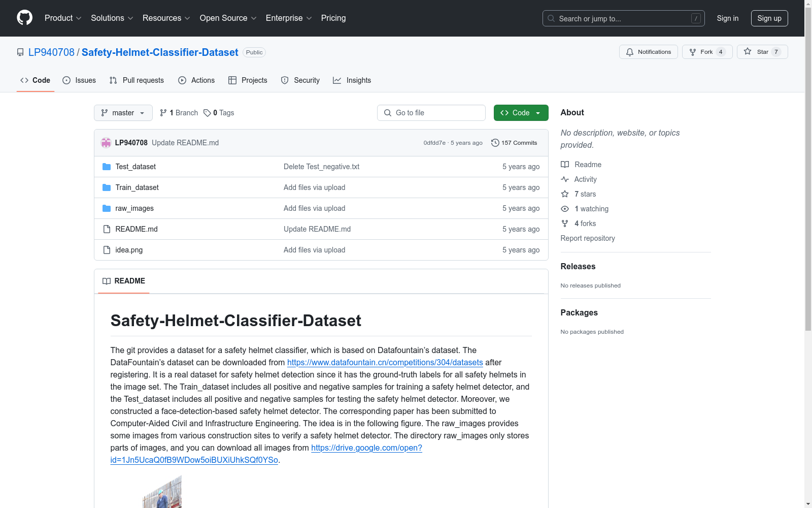
Task: Click Report repository
Action: [x=588, y=238]
